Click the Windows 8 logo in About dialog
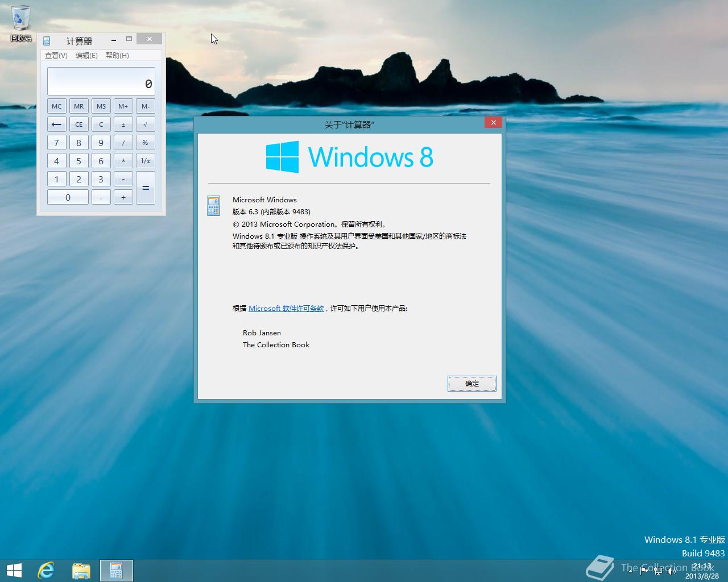Viewport: 728px width, 582px height. tap(349, 157)
